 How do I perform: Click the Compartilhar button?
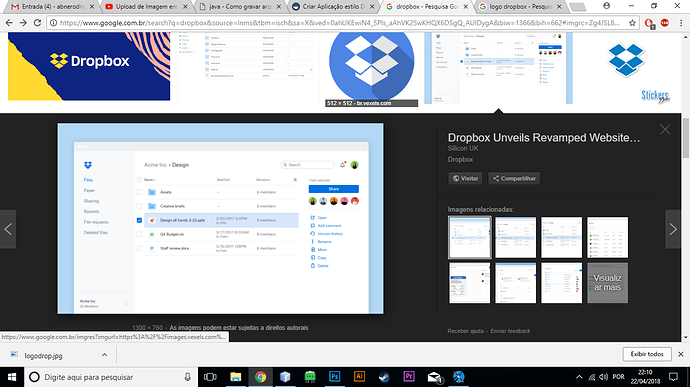pyautogui.click(x=514, y=178)
